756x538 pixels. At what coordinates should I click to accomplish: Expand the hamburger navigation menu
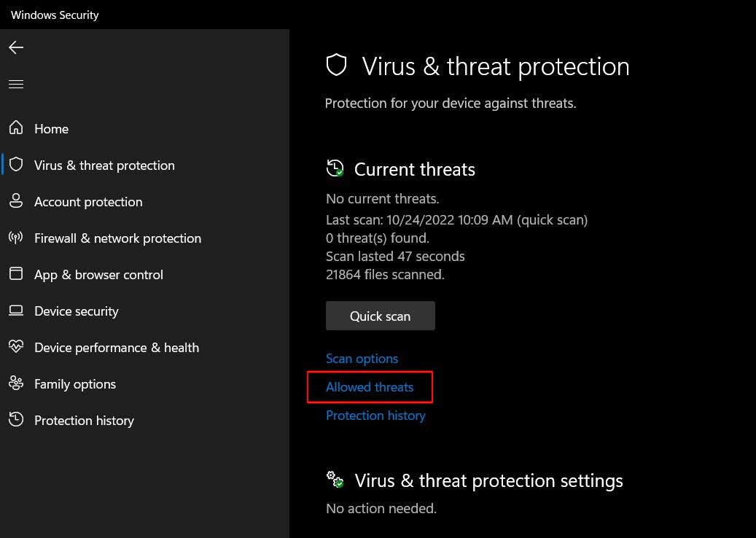coord(16,85)
